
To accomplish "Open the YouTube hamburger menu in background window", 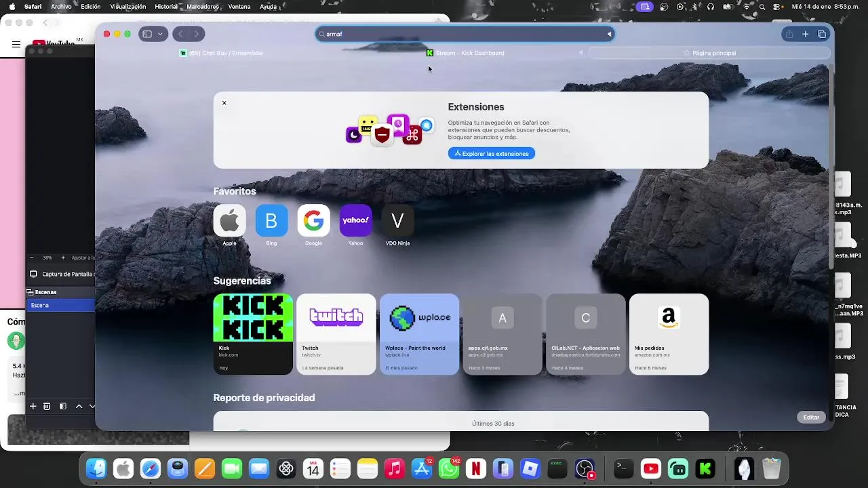I will tap(16, 45).
